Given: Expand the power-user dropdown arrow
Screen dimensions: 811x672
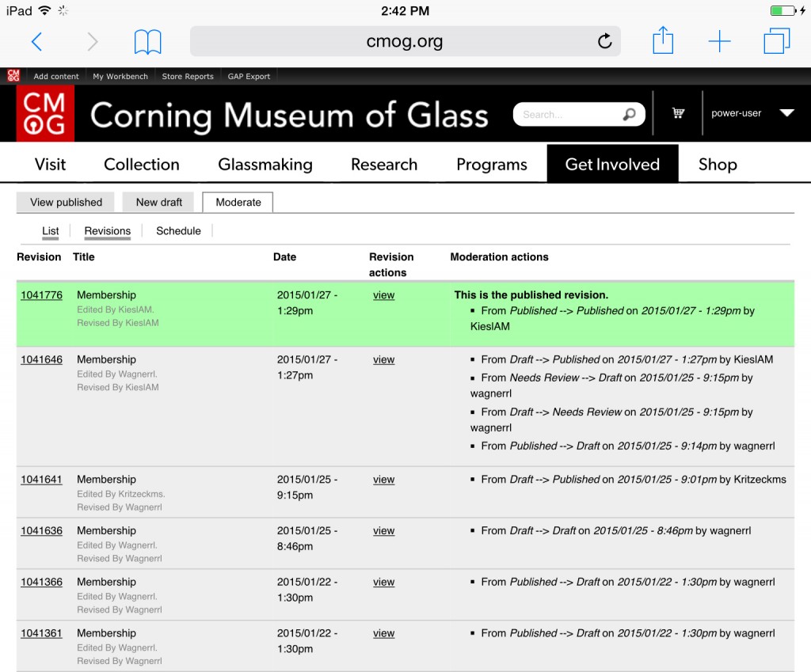Looking at the screenshot, I should [786, 112].
